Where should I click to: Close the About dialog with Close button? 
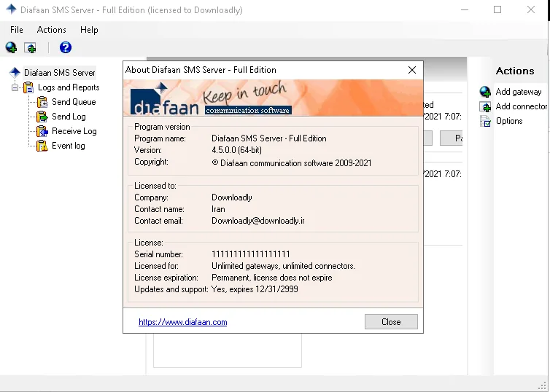pyautogui.click(x=391, y=321)
